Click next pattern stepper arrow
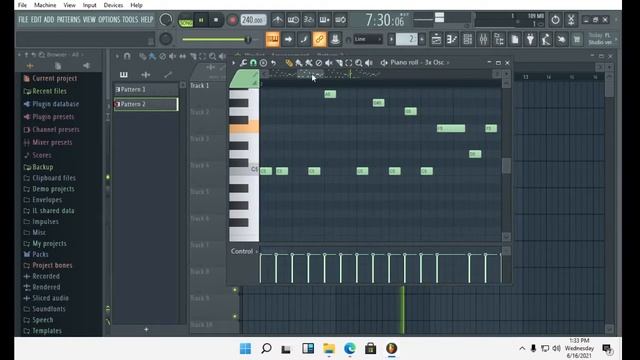Image resolution: width=640 pixels, height=360 pixels. [422, 39]
